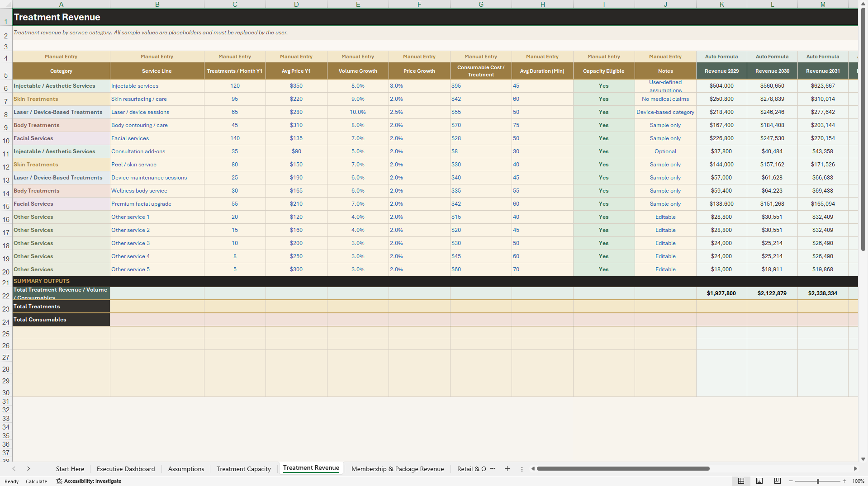Click the vertical scrollbar thumb
868x486 pixels.
click(x=863, y=129)
